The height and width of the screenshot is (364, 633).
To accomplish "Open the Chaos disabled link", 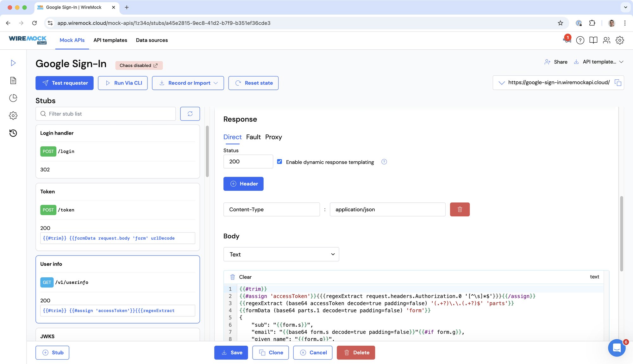I will (x=139, y=65).
